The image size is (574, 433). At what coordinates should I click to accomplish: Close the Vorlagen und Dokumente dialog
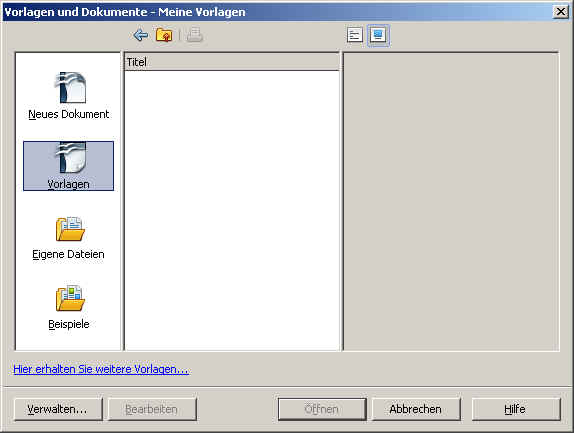coord(560,12)
